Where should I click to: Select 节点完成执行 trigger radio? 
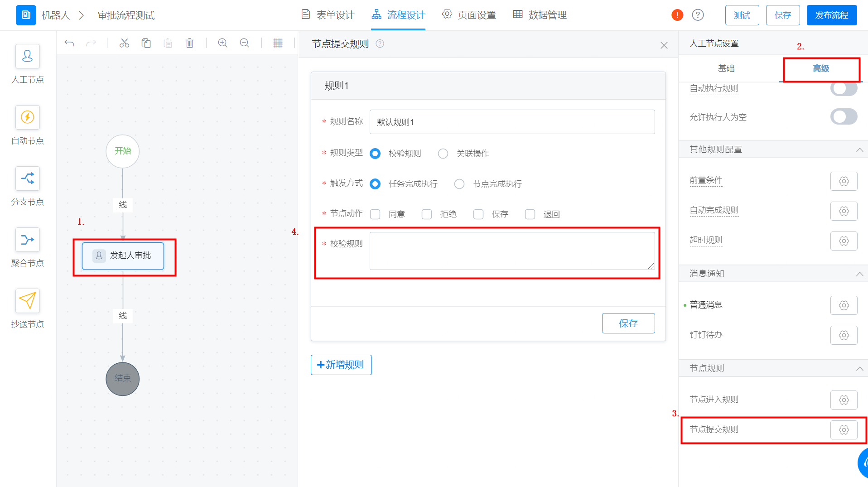click(459, 184)
